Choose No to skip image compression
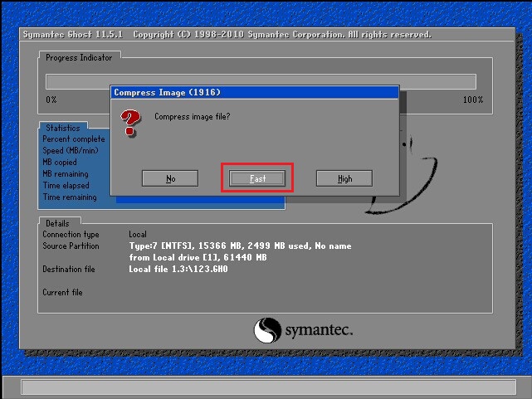 [170, 178]
